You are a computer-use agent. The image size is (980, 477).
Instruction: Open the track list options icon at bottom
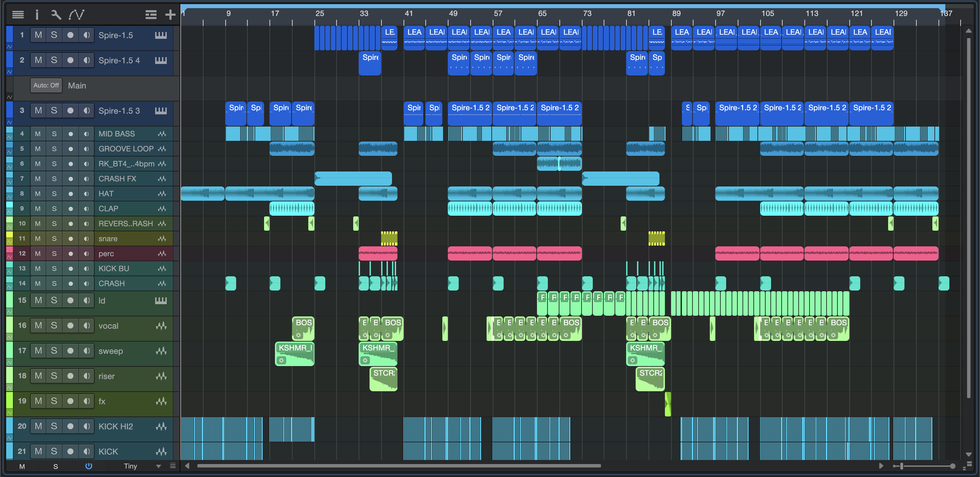173,465
